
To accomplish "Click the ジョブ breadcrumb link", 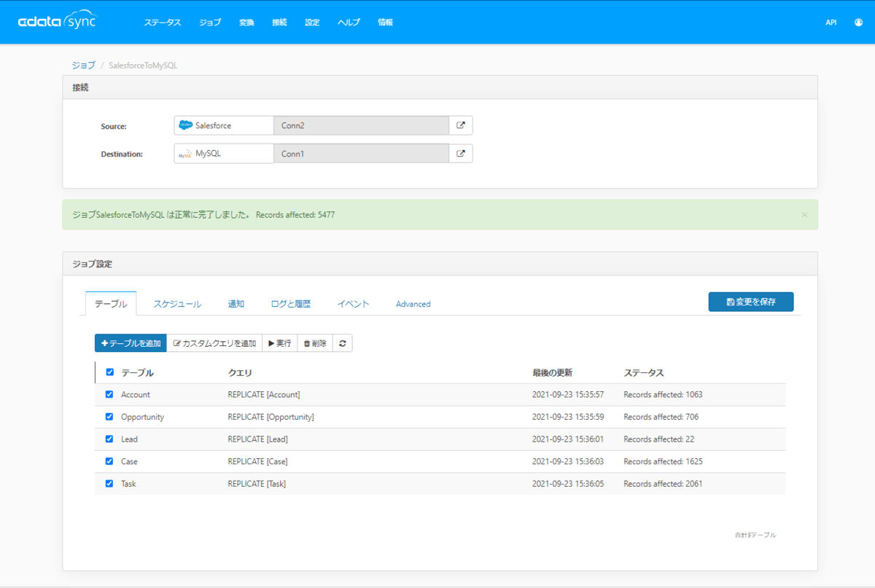I will (83, 65).
